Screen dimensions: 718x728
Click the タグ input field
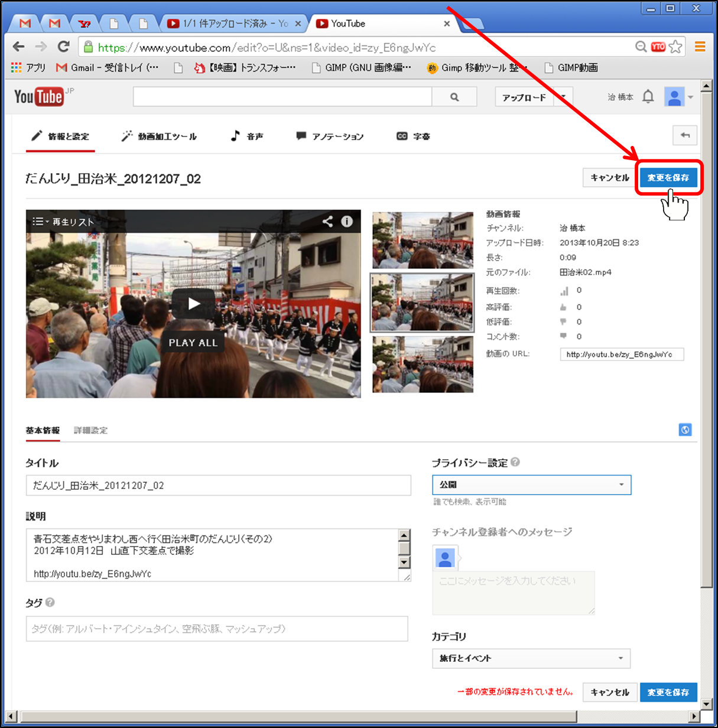217,629
